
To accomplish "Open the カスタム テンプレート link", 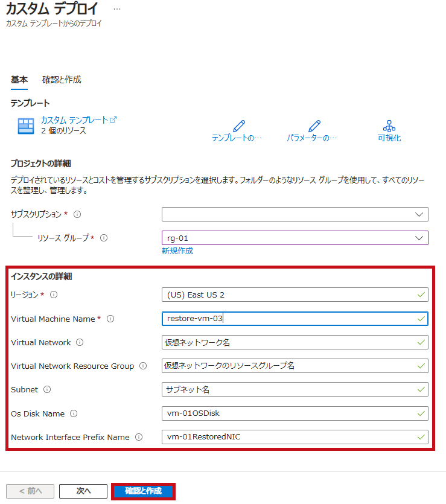I will (x=74, y=120).
